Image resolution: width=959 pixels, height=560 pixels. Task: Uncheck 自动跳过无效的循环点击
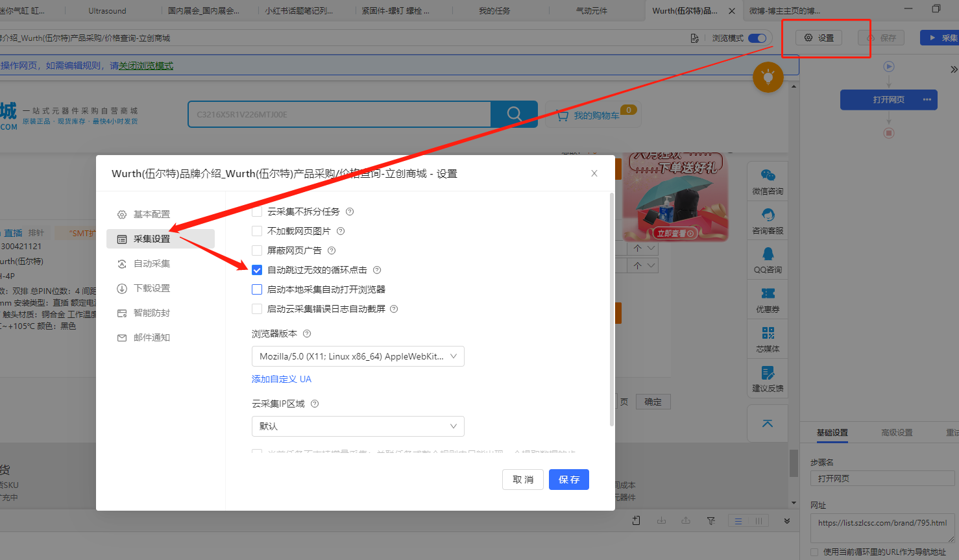point(257,270)
